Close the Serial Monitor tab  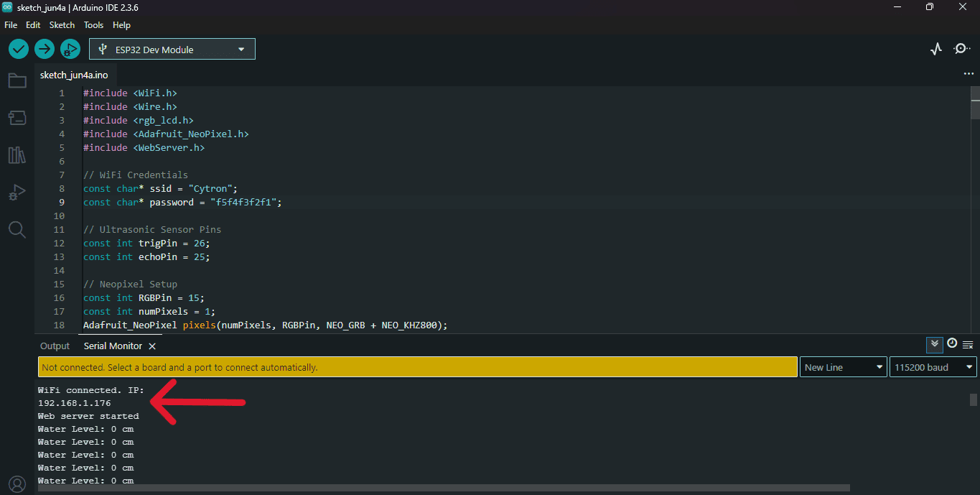(152, 346)
